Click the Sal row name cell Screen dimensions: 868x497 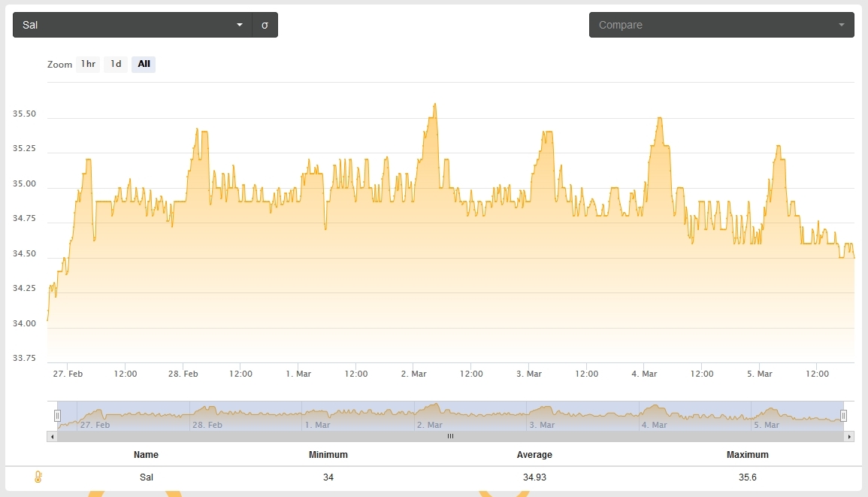[x=146, y=477]
